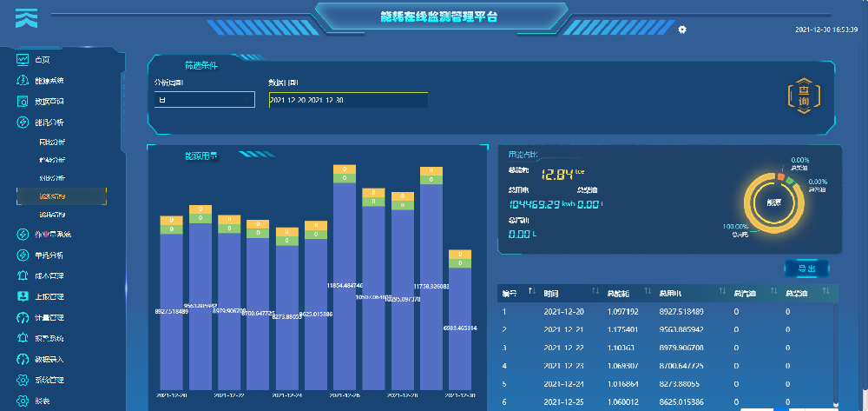Open 计量管理 in the sidebar
This screenshot has height=411, width=868.
(x=49, y=318)
